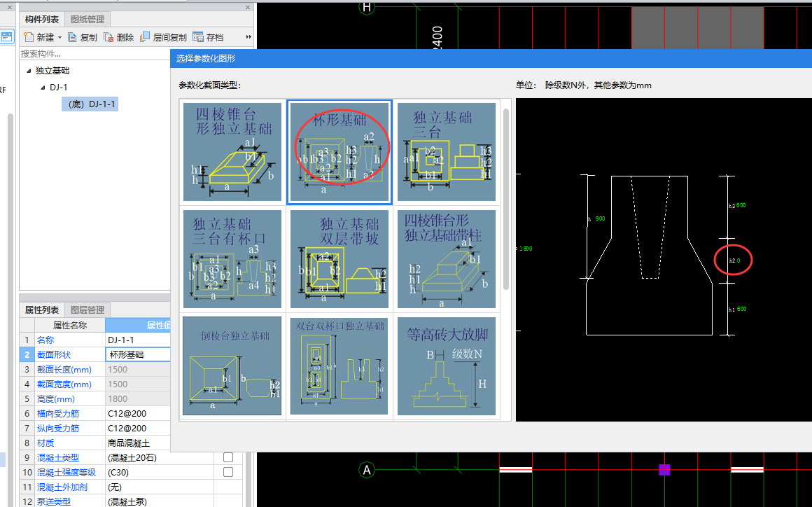Click the 名称 value DJ-1-1 cell
812x507 pixels.
(139, 340)
